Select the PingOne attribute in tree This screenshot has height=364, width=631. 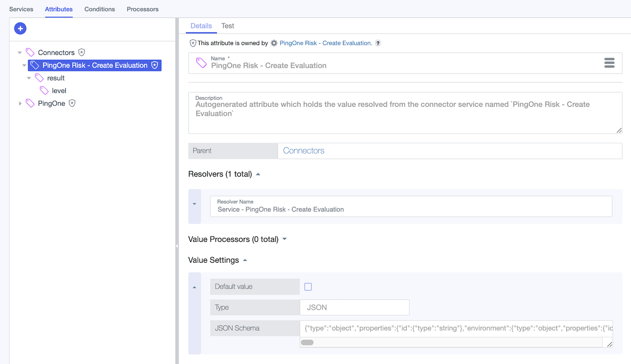(x=51, y=103)
